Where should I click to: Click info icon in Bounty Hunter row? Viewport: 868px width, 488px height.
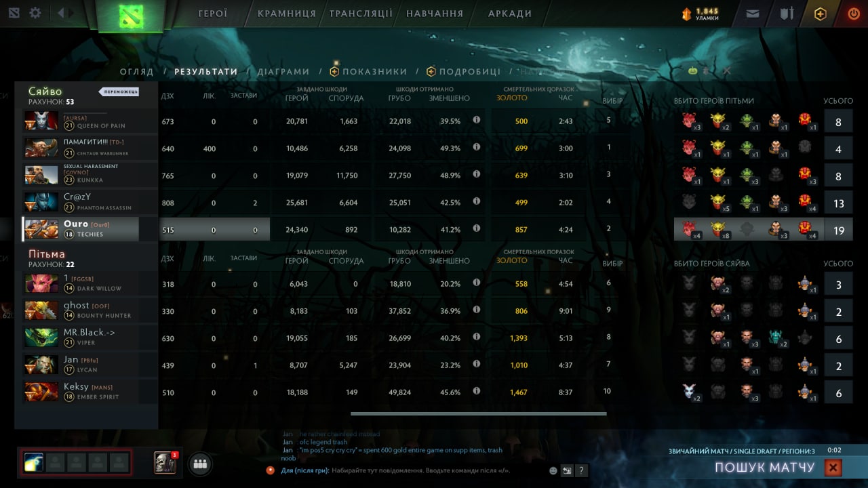coord(476,310)
